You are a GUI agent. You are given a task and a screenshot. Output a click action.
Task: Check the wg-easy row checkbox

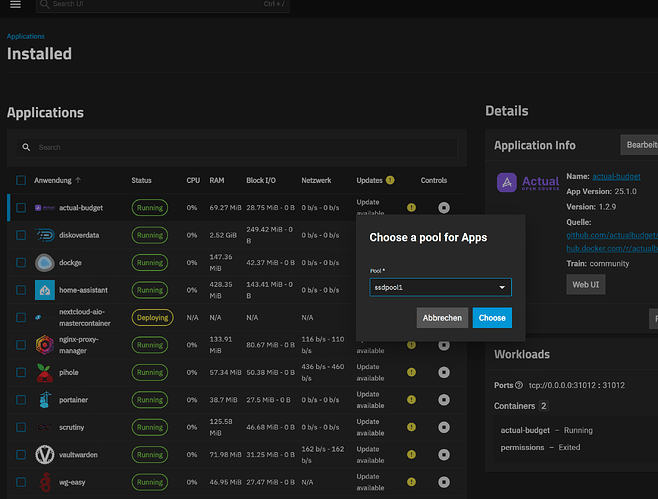tap(21, 482)
